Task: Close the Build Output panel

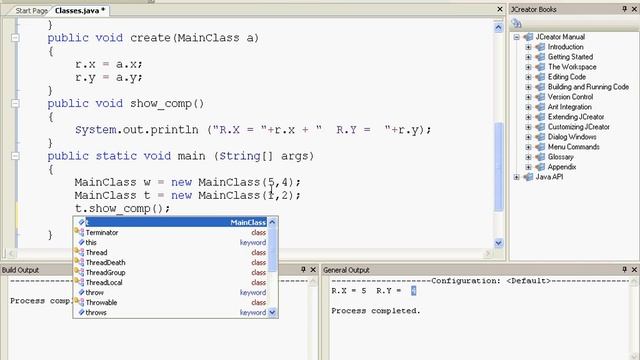Action: [313, 269]
